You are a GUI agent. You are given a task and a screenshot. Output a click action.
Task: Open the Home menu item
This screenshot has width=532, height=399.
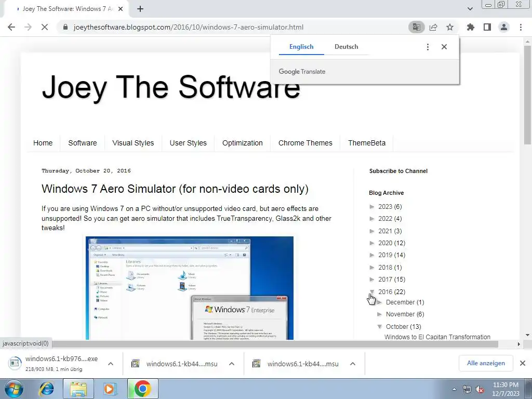[43, 143]
